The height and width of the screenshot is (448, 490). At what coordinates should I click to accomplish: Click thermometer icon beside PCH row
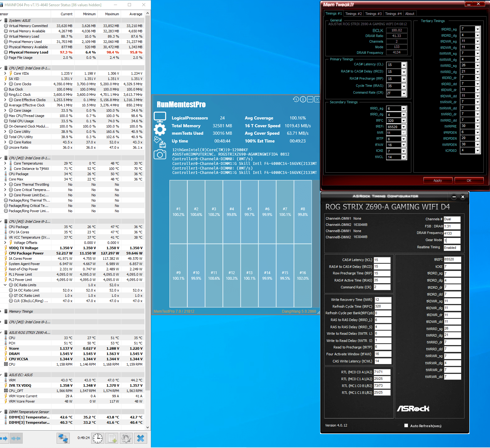click(x=6, y=343)
